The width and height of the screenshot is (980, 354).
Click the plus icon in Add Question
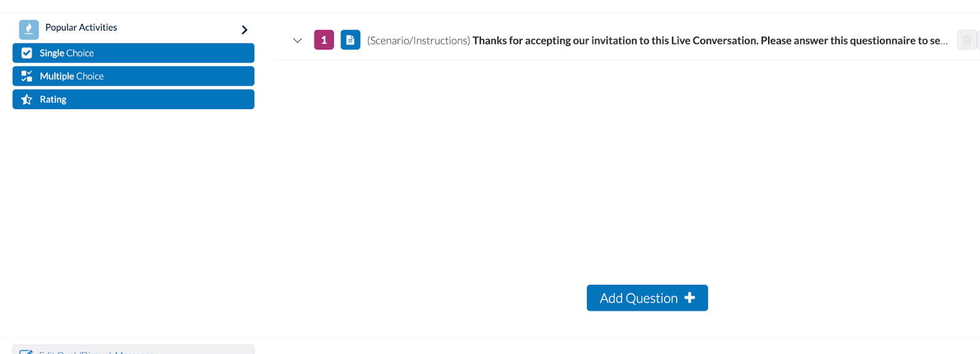click(690, 298)
